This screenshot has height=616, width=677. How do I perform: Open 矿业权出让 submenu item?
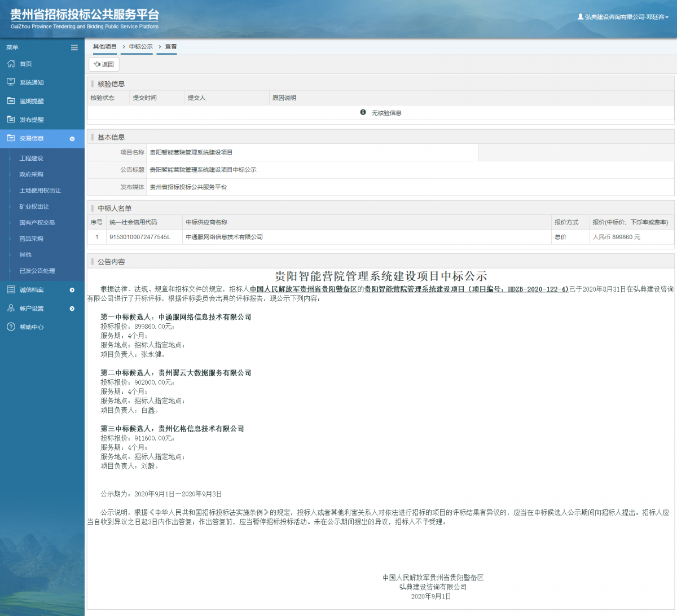click(34, 206)
